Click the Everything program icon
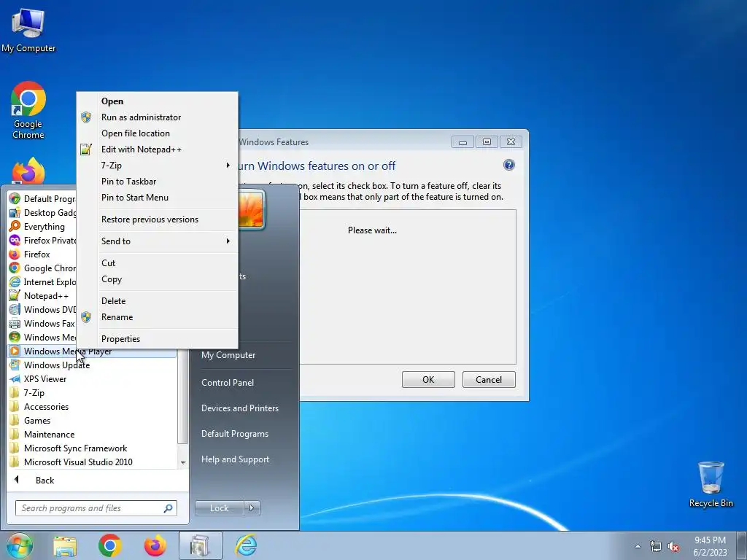 (15, 226)
